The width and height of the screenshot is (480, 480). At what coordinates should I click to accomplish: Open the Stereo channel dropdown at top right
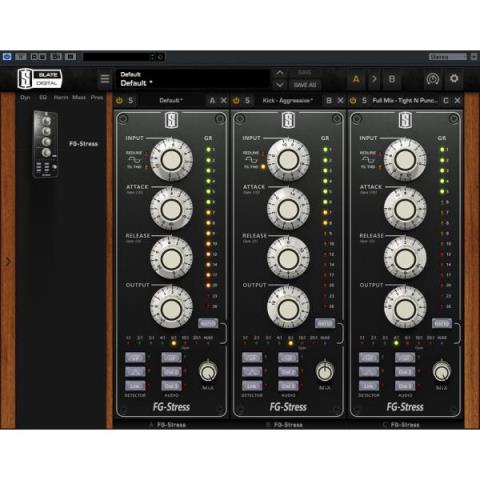click(447, 57)
